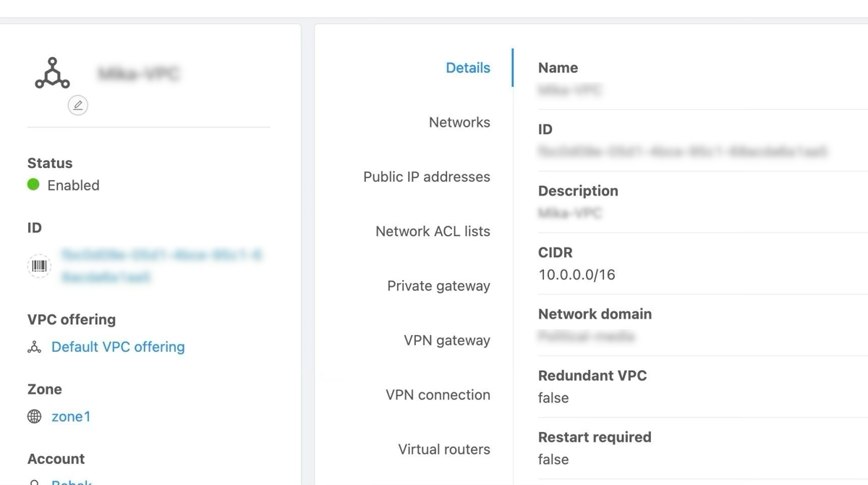Click the pencil edit icon under VPC logo

point(77,106)
